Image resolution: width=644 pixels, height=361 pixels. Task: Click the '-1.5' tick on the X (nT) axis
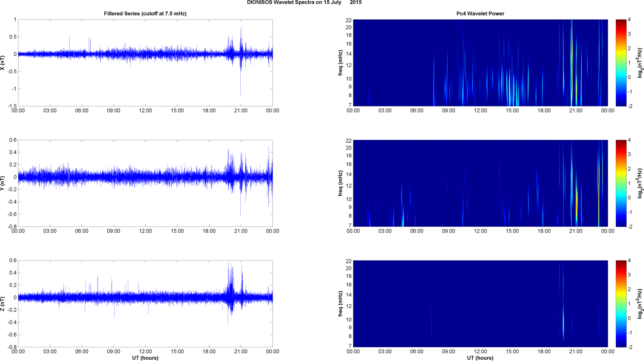click(12, 106)
